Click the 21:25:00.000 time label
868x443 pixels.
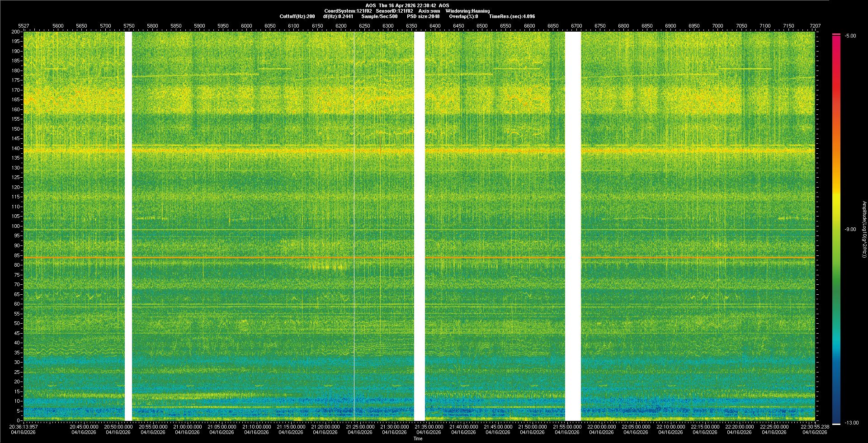coord(360,426)
